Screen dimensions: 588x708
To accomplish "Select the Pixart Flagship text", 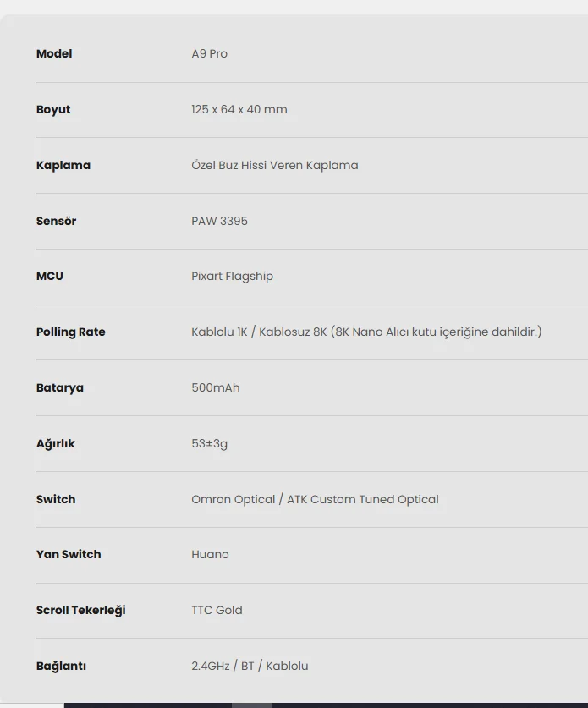I will [x=233, y=277].
